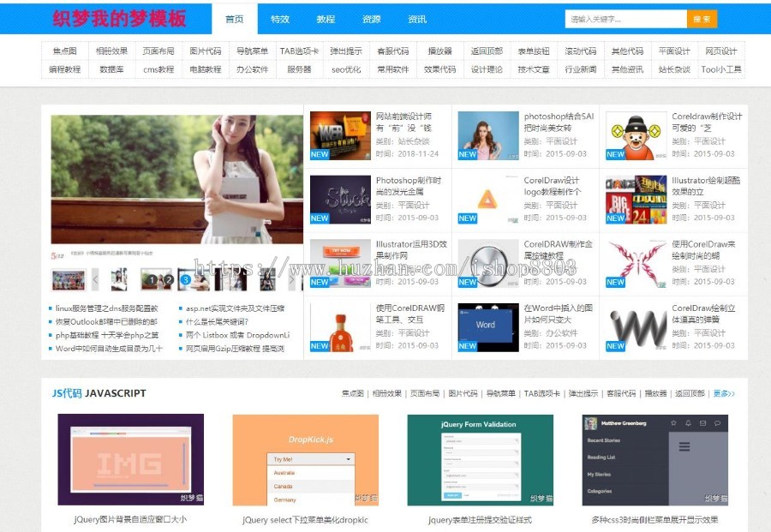
Task: Open the Illustrator绘制超酷 article thumbnail
Action: point(637,199)
